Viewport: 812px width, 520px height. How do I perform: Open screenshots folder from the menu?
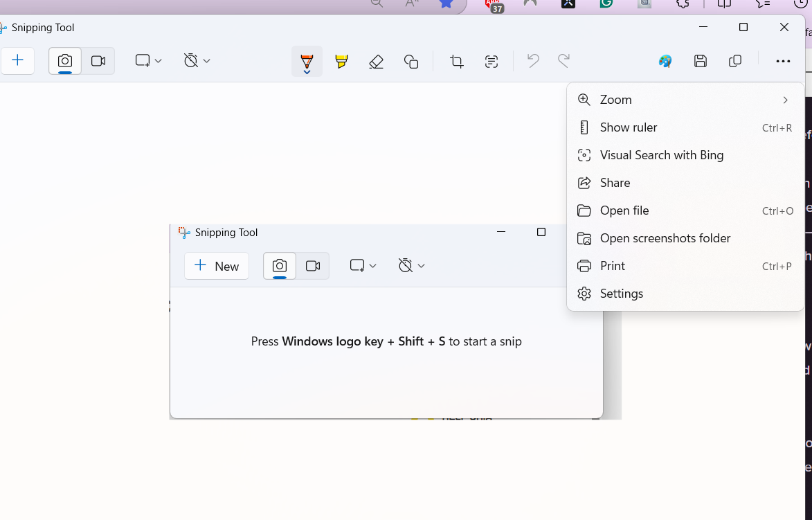click(x=685, y=238)
